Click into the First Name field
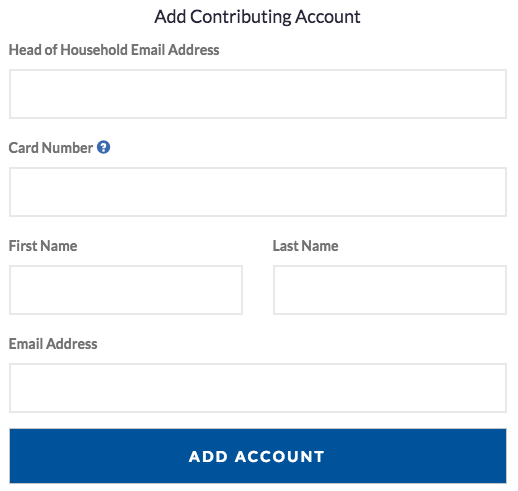Image resolution: width=518 pixels, height=491 pixels. click(126, 290)
